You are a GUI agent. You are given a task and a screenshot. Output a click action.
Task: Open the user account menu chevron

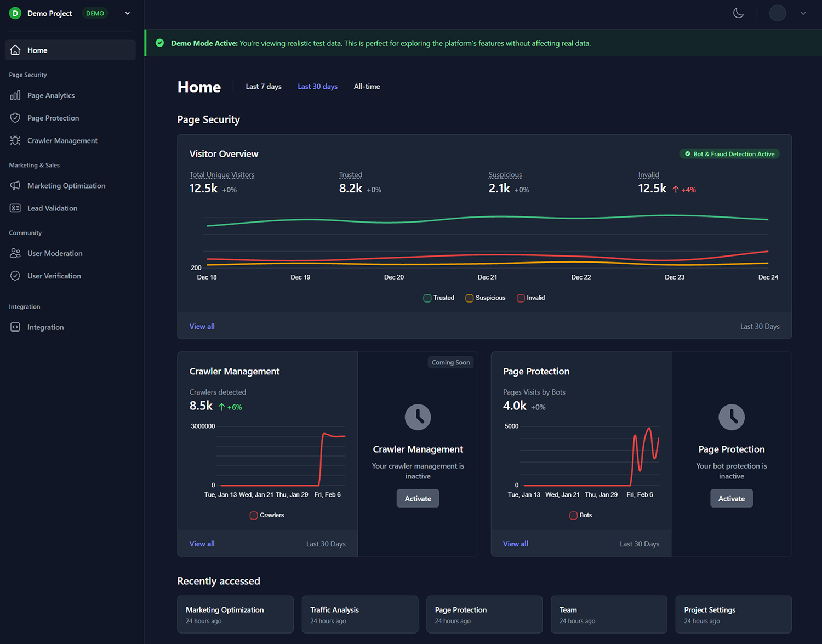(x=803, y=13)
